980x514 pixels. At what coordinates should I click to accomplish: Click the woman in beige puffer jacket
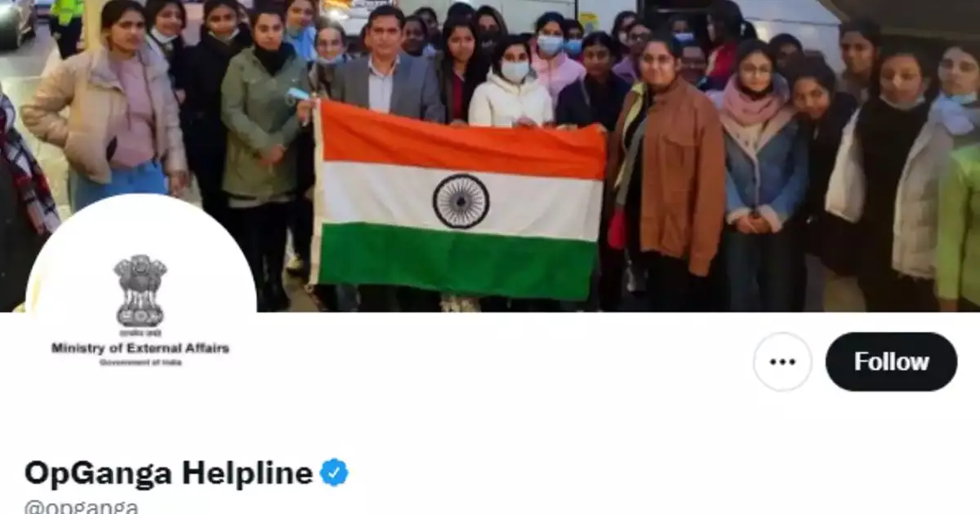(x=106, y=114)
